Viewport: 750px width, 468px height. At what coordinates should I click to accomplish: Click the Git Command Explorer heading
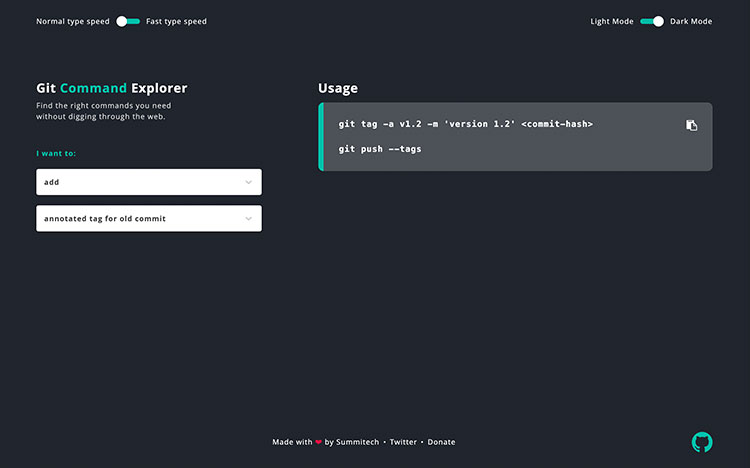point(111,88)
